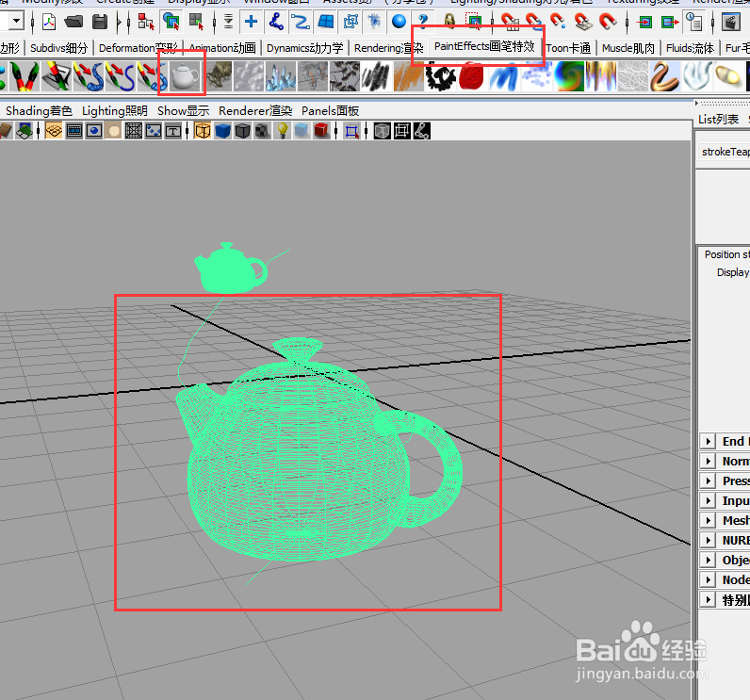Select the strokeTeap node tab

tap(725, 152)
